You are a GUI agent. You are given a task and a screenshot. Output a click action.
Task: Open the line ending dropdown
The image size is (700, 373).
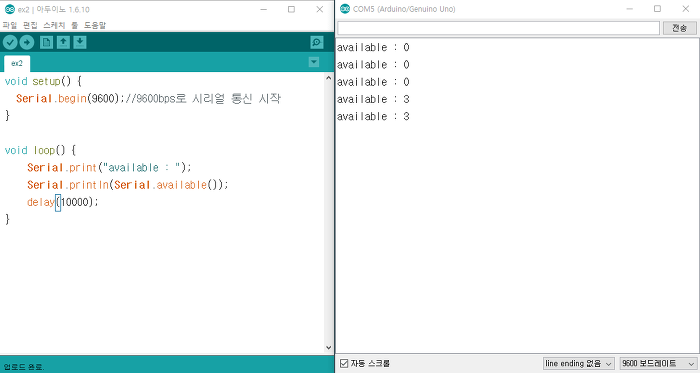(579, 363)
